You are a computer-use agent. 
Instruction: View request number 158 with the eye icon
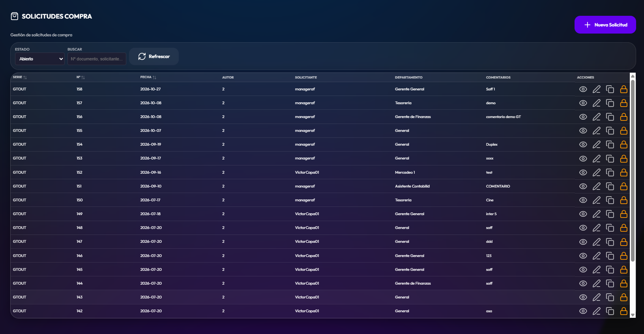583,89
